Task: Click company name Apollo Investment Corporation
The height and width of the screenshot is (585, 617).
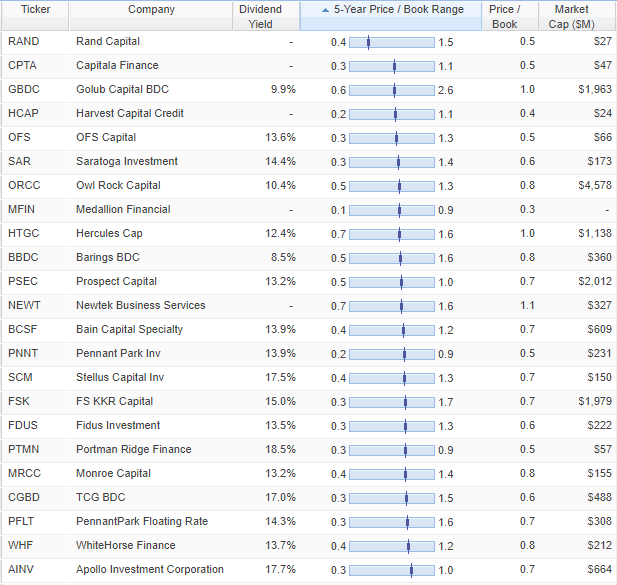Action: pyautogui.click(x=150, y=569)
